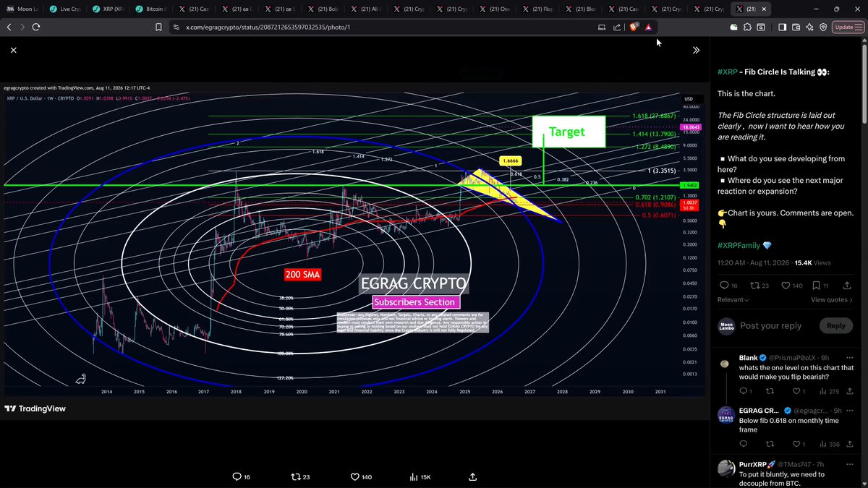Open Blank's profile name
Screen dimensions: 868x488
pyautogui.click(x=749, y=358)
